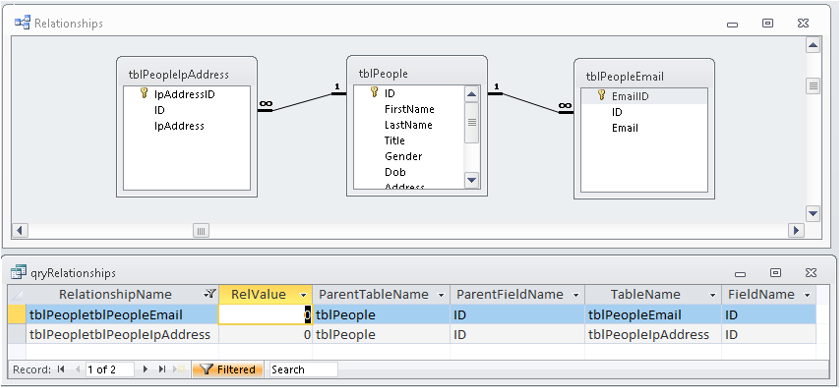Image resolution: width=840 pixels, height=388 pixels.
Task: Expand the TableName column filter dropdown
Action: pyautogui.click(x=712, y=295)
